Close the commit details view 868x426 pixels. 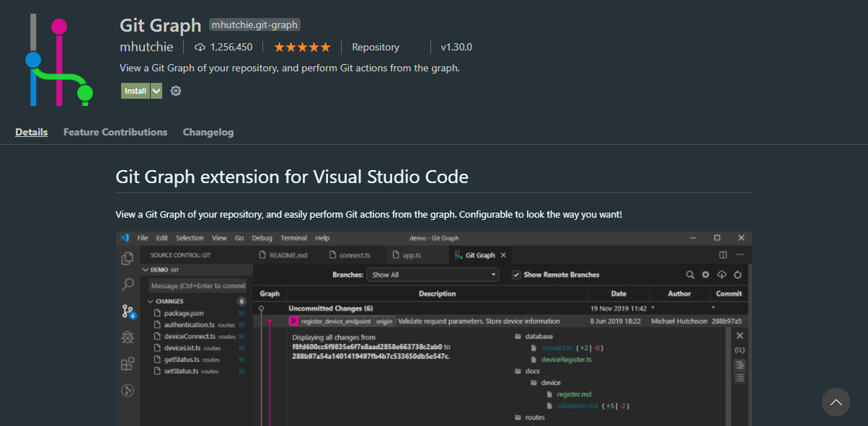tap(740, 335)
